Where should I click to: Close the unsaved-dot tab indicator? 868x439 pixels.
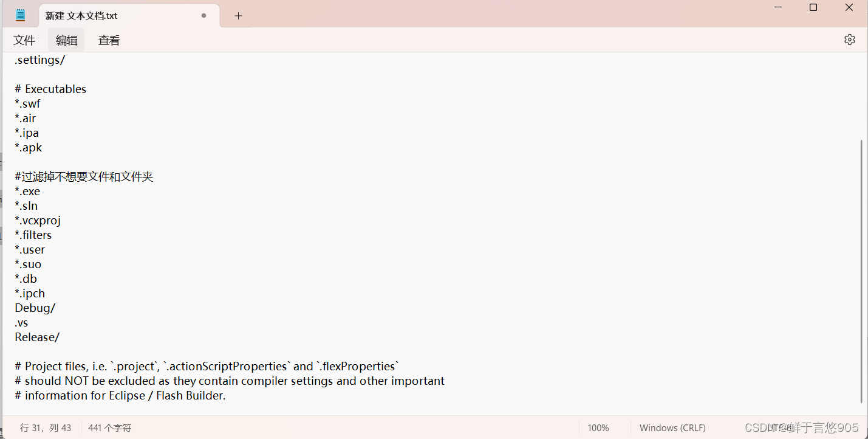coord(203,16)
